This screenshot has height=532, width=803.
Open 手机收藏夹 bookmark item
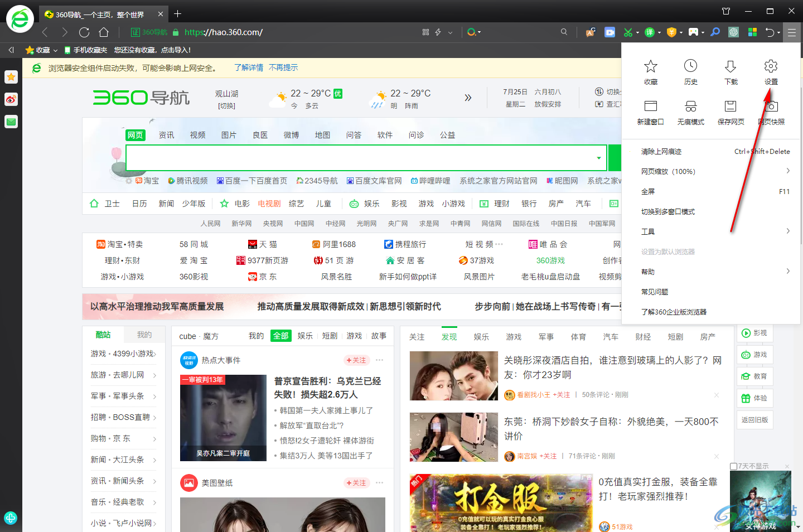[x=86, y=50]
